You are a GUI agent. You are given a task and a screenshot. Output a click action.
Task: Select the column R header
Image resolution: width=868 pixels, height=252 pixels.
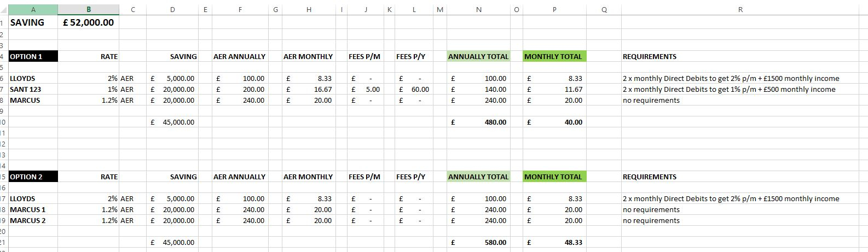pyautogui.click(x=740, y=9)
